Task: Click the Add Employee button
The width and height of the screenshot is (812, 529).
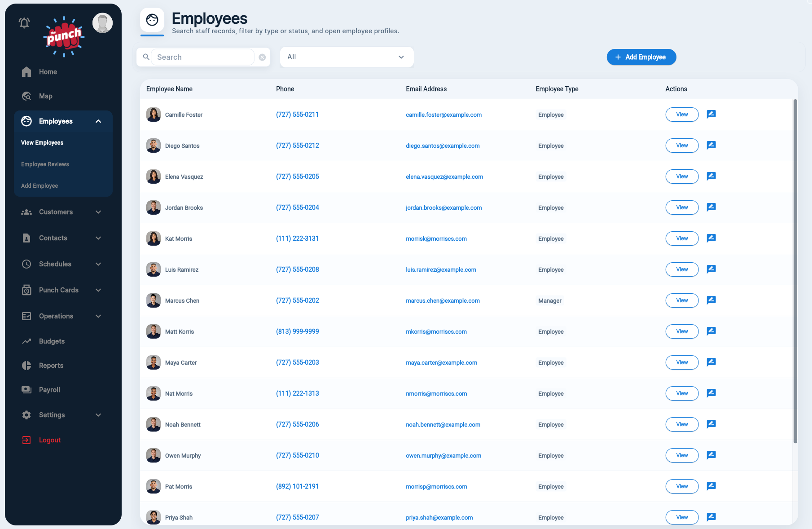Action: coord(641,57)
